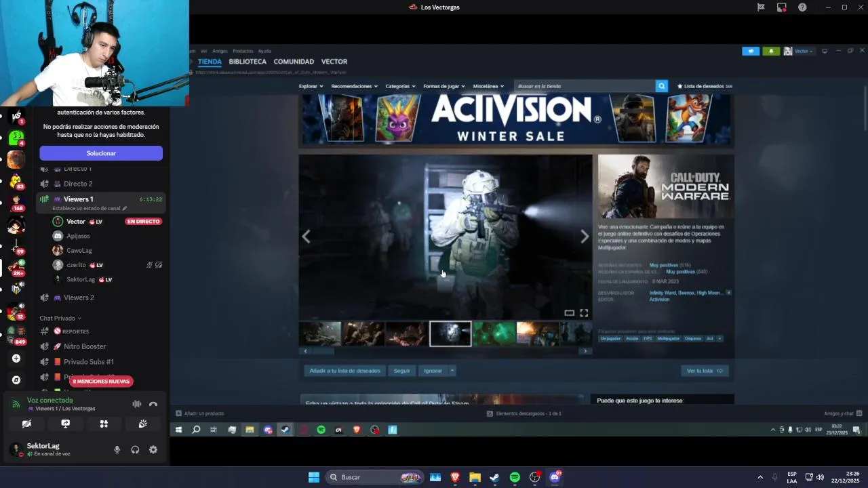The height and width of the screenshot is (488, 868).
Task: Open Steam Ayuda menu
Action: [264, 51]
